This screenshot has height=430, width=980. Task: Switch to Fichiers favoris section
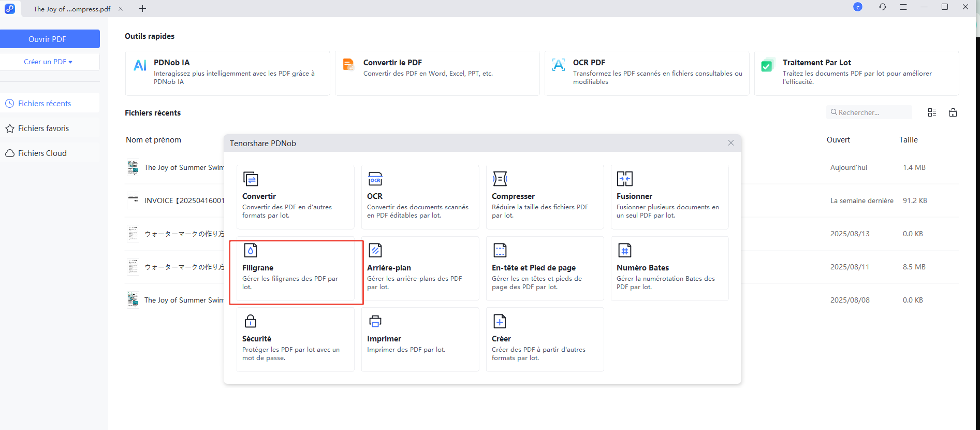pos(43,128)
